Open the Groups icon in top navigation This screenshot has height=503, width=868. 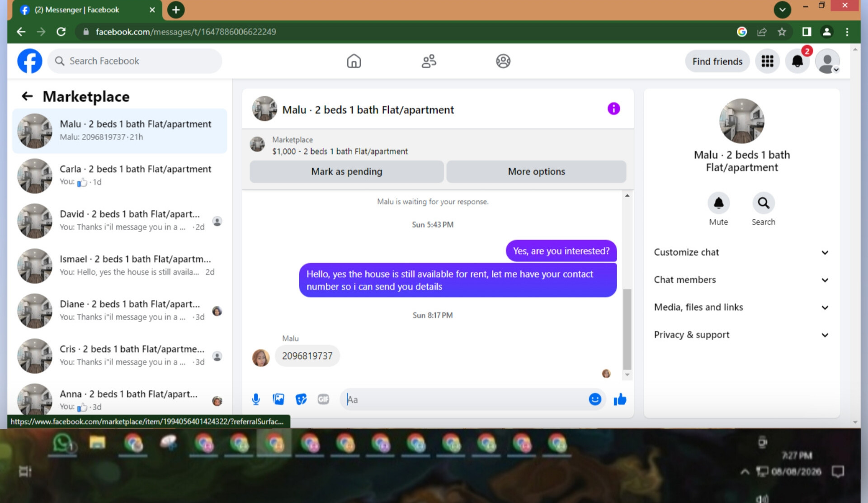pos(503,61)
